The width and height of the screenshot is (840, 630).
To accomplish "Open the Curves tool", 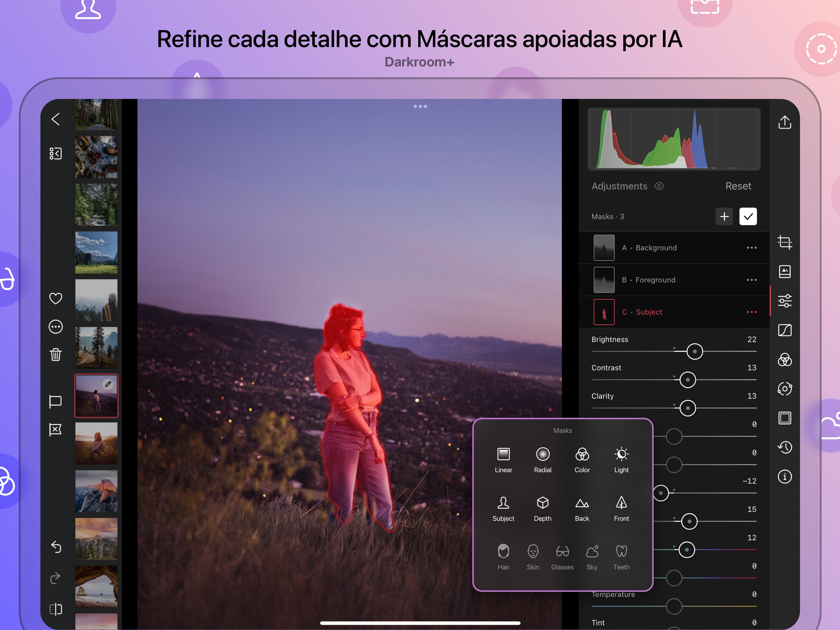I will 785,330.
